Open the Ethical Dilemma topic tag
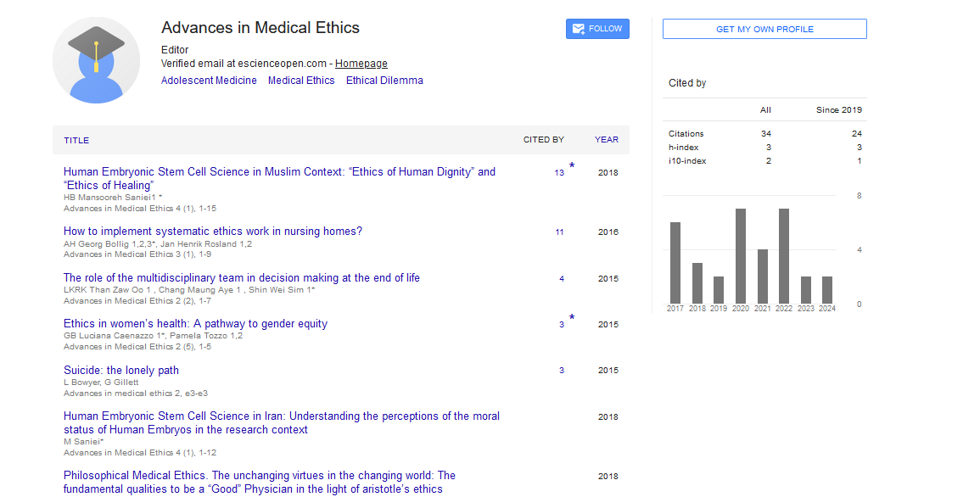 (x=384, y=81)
